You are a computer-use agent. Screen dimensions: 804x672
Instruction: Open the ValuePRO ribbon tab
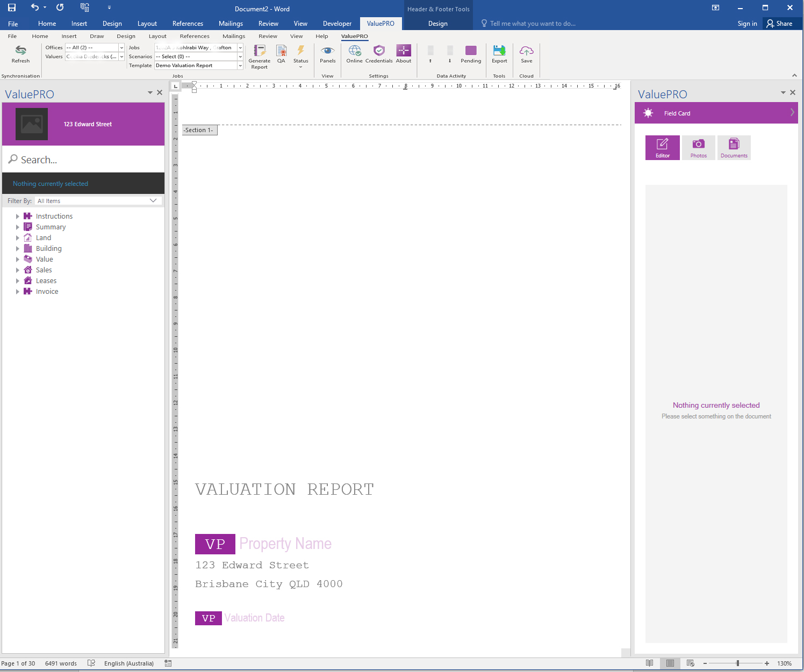point(381,24)
